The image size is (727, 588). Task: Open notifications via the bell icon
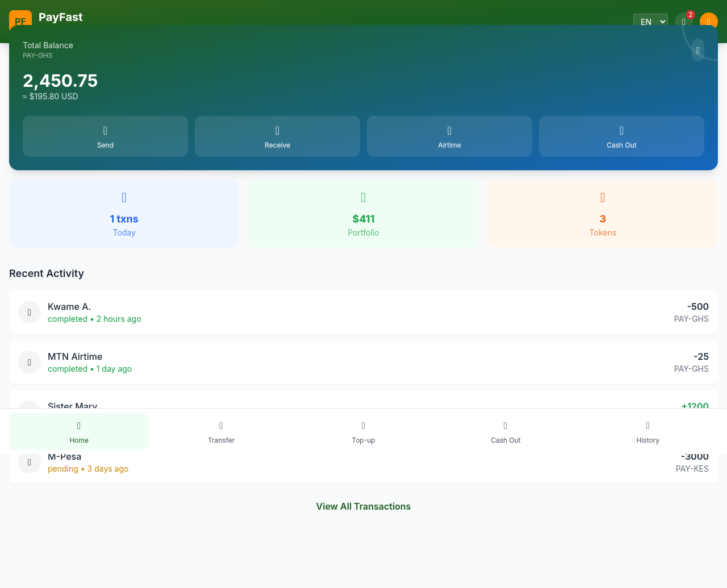pyautogui.click(x=684, y=22)
